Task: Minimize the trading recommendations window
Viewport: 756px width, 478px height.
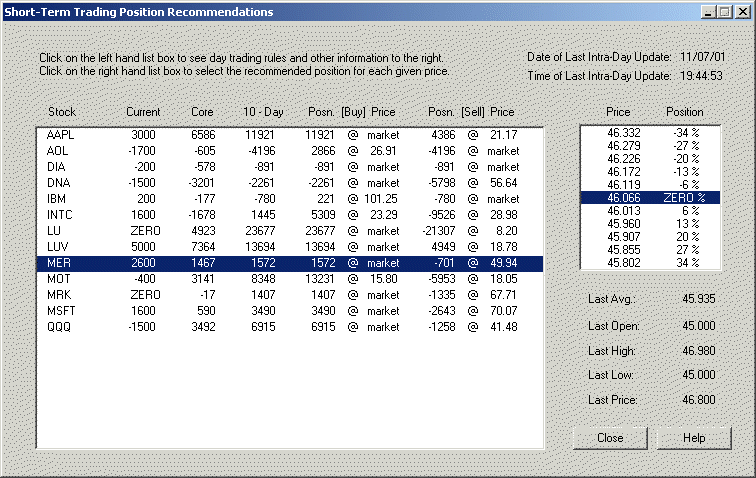Action: (x=708, y=12)
